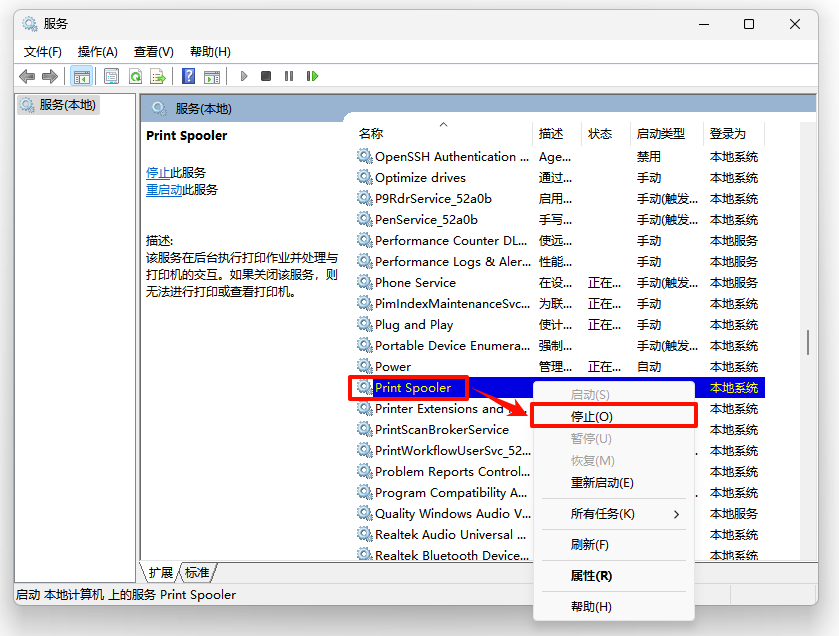Open the blue Help question mark icon
This screenshot has width=839, height=636.
pyautogui.click(x=188, y=76)
